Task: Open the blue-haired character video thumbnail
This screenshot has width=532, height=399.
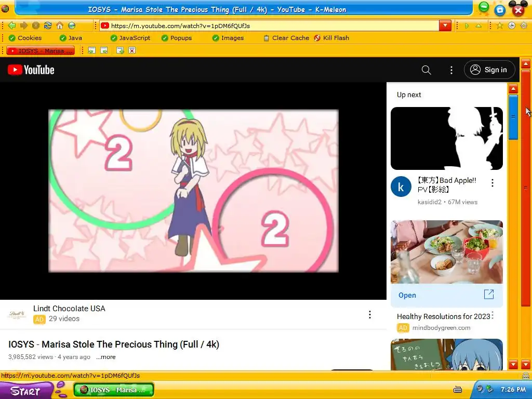Action: tap(446, 354)
